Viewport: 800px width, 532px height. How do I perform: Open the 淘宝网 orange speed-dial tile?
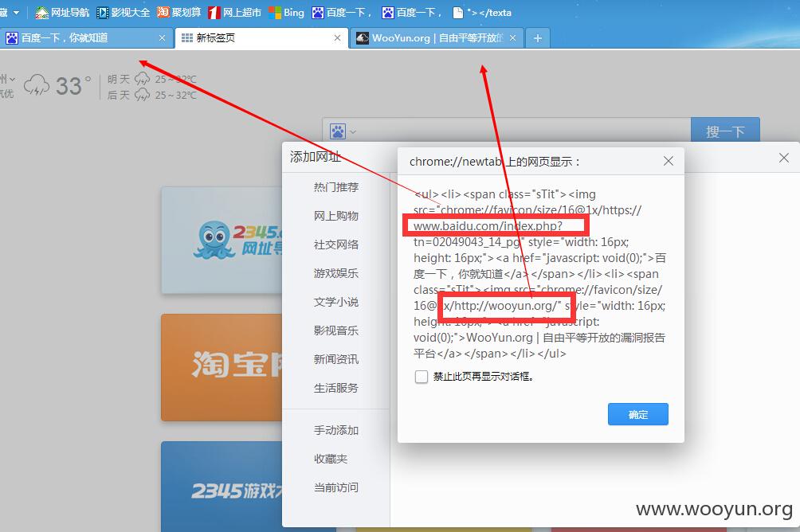pyautogui.click(x=222, y=367)
